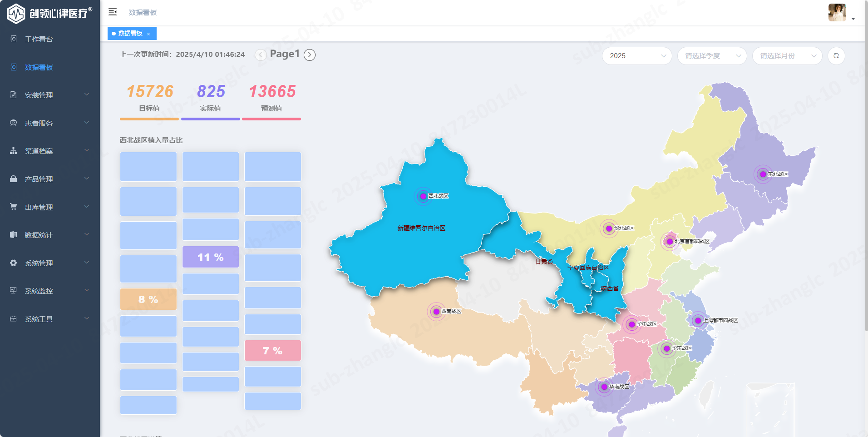The height and width of the screenshot is (437, 868).
Task: Click 新疆维吾尔自治区 on the map
Action: [421, 228]
